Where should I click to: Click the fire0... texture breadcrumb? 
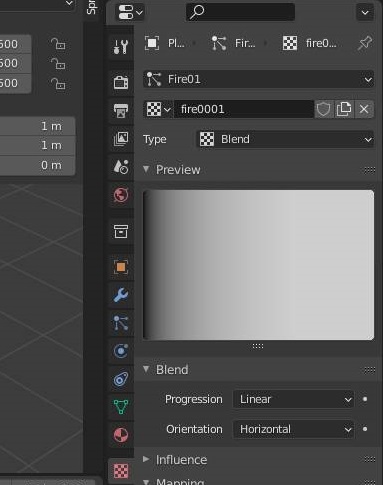click(x=310, y=43)
